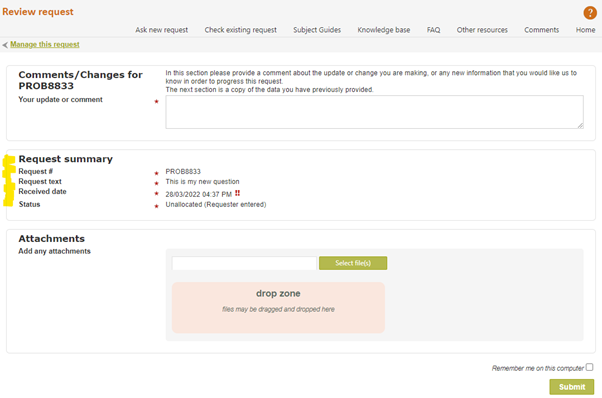Open the Comments menu item
This screenshot has height=398, width=602.
541,30
